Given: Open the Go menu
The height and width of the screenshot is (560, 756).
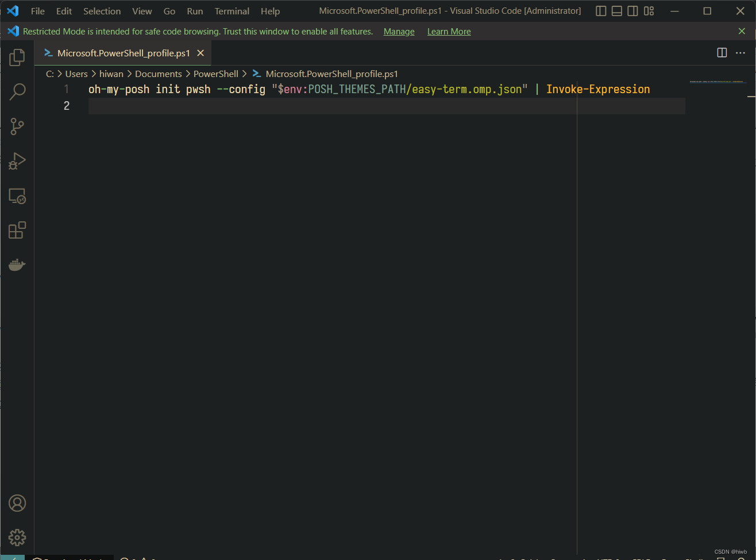Looking at the screenshot, I should (169, 11).
